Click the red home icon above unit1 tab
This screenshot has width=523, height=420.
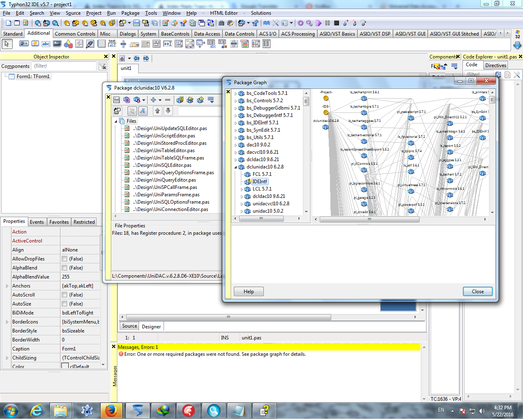(x=122, y=58)
